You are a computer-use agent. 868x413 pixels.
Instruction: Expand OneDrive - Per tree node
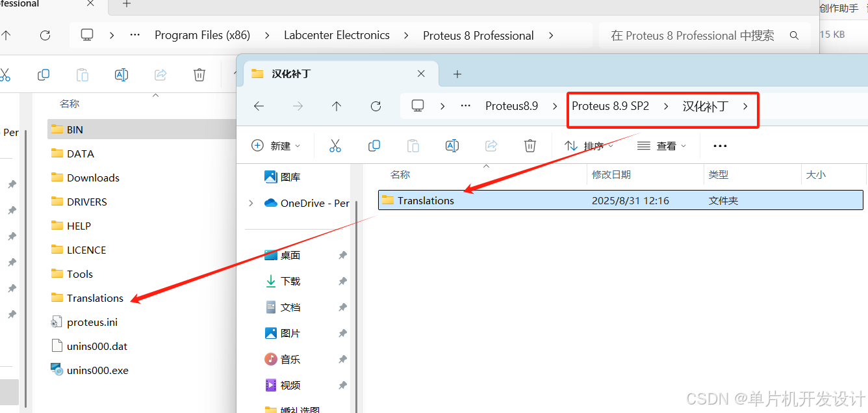tap(251, 203)
